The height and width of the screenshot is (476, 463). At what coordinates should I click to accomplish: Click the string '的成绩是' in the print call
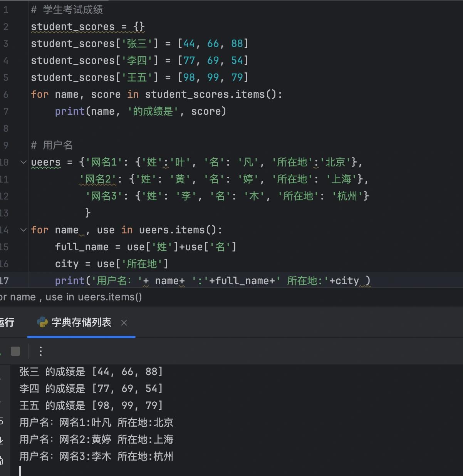click(x=153, y=111)
